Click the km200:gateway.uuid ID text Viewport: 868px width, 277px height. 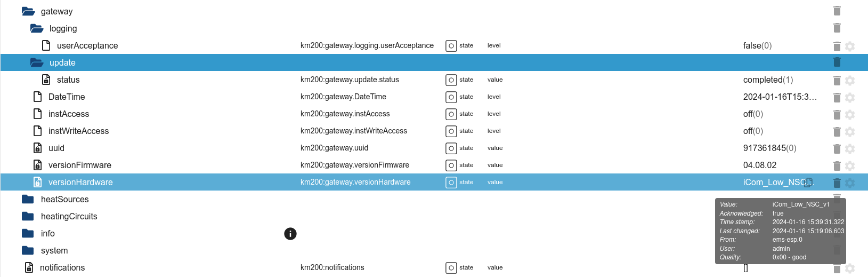[x=334, y=148]
